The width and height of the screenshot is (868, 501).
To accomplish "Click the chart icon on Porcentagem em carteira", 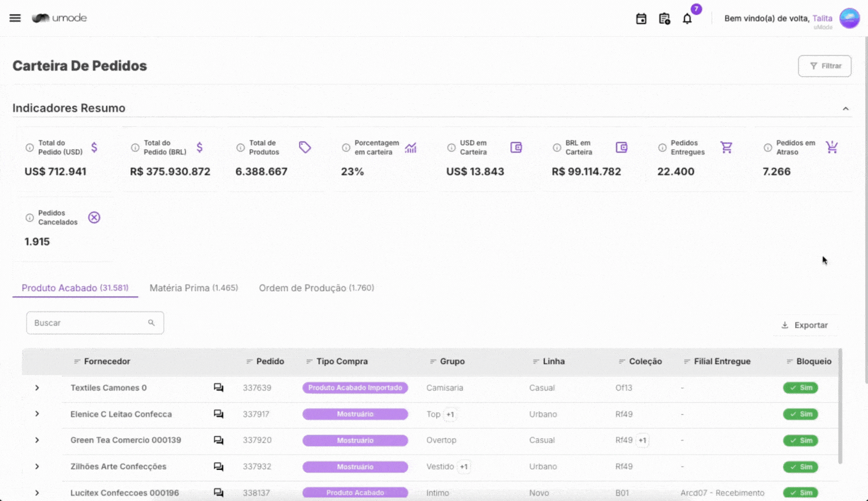I will [x=411, y=148].
